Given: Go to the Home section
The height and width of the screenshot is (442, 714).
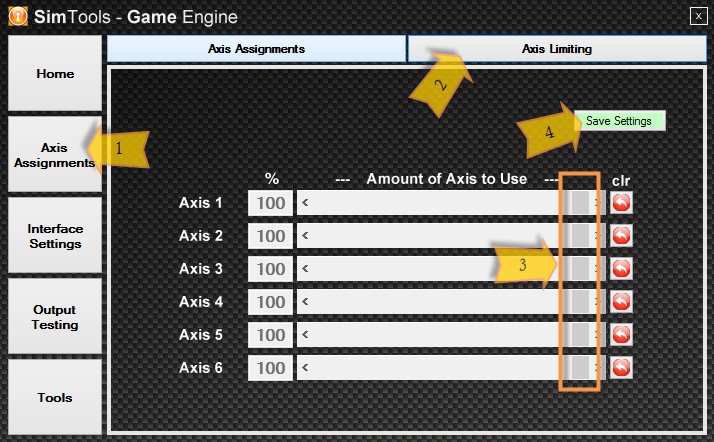Looking at the screenshot, I should point(55,73).
